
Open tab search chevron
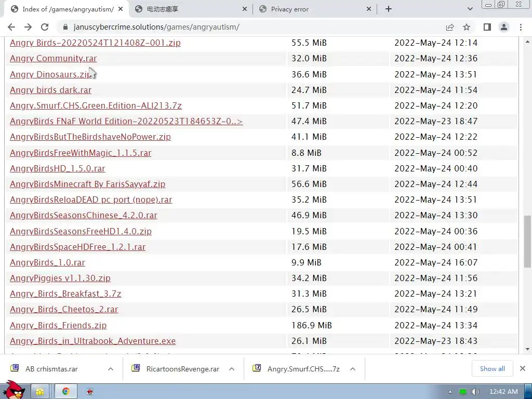pyautogui.click(x=470, y=9)
